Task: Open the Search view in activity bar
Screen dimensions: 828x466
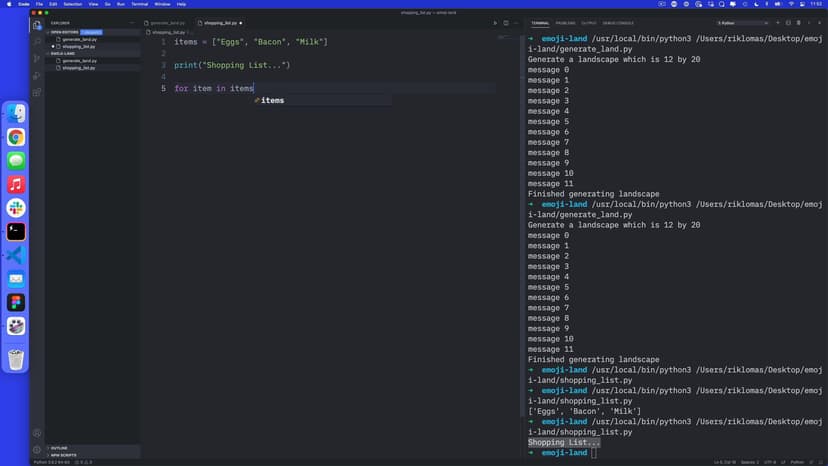Action: click(x=37, y=42)
